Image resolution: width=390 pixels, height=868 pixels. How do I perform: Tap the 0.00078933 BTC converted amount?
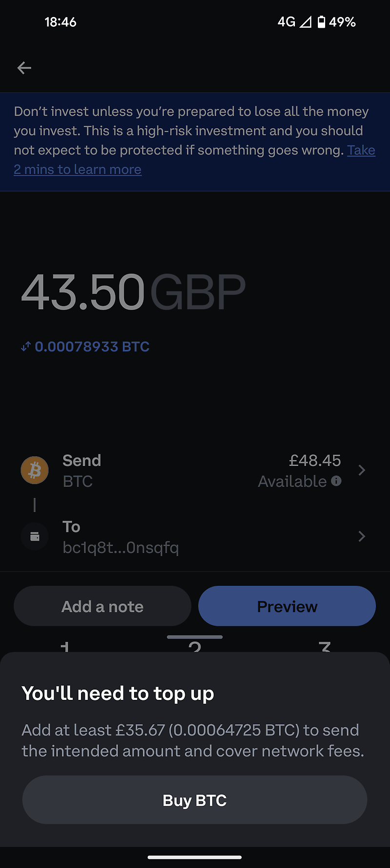click(x=92, y=347)
